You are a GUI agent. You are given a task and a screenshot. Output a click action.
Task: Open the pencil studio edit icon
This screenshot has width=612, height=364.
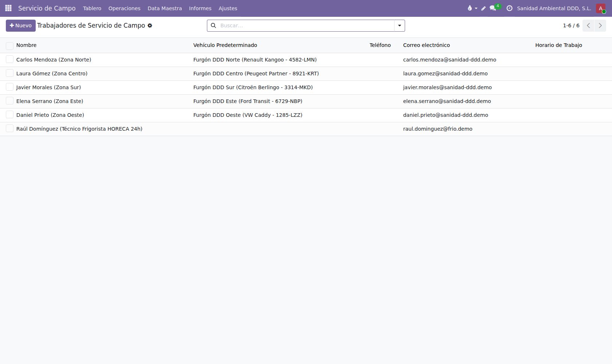[x=483, y=8]
